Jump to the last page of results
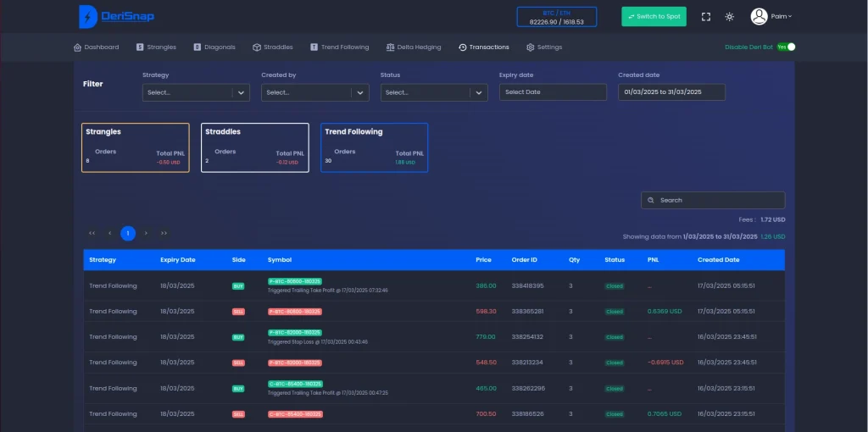 pos(164,233)
